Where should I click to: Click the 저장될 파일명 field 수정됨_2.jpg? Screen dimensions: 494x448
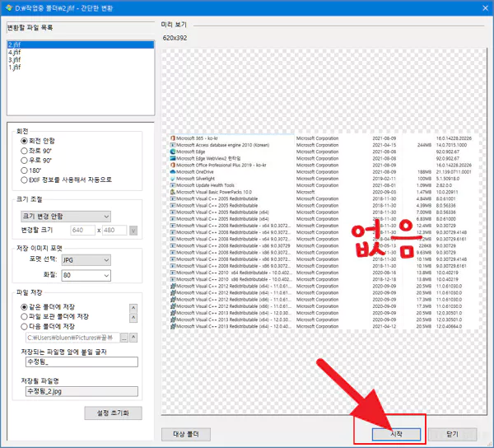[x=82, y=392]
